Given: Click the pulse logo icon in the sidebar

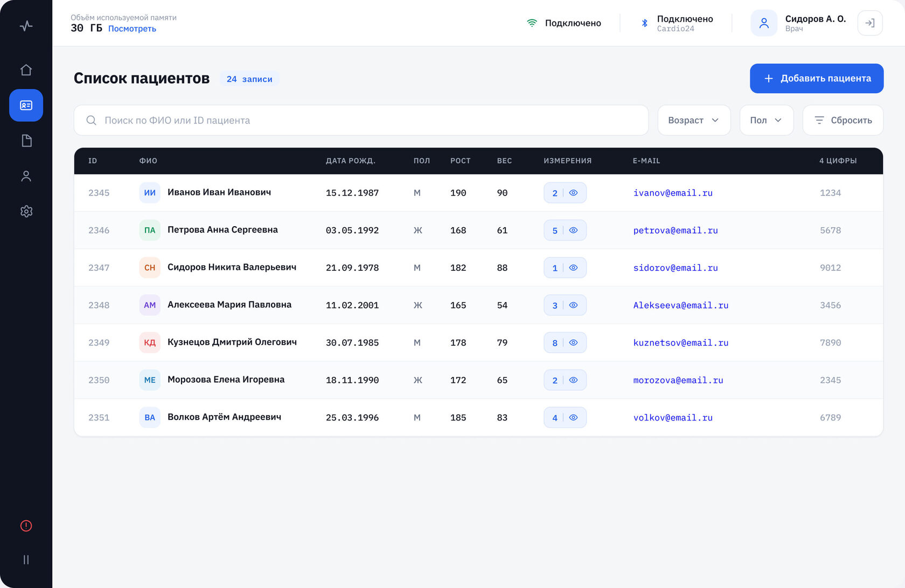Looking at the screenshot, I should coord(26,25).
